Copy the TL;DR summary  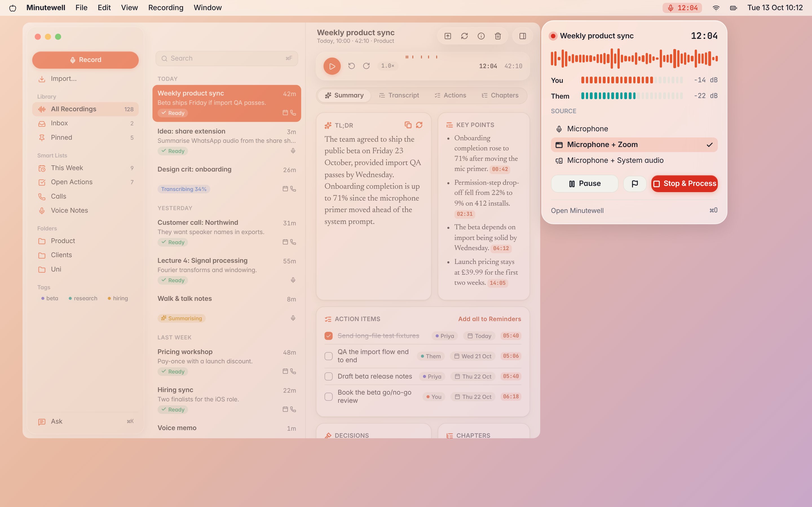click(x=408, y=125)
